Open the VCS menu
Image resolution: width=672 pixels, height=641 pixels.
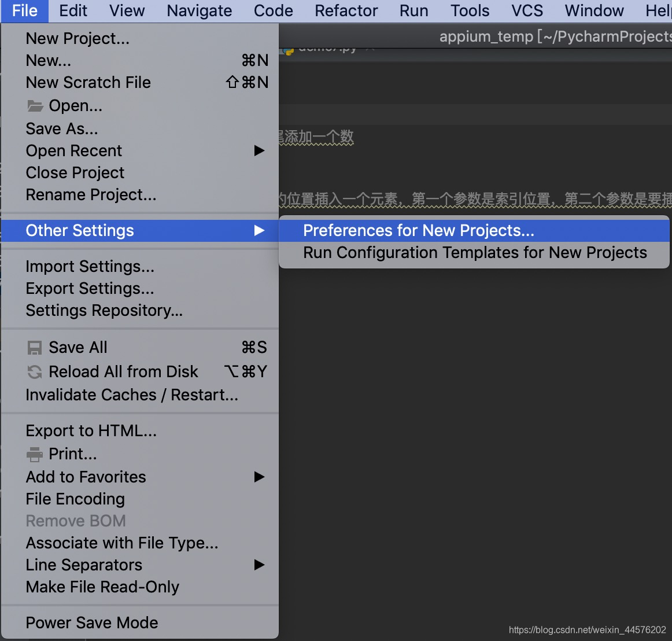pyautogui.click(x=527, y=11)
